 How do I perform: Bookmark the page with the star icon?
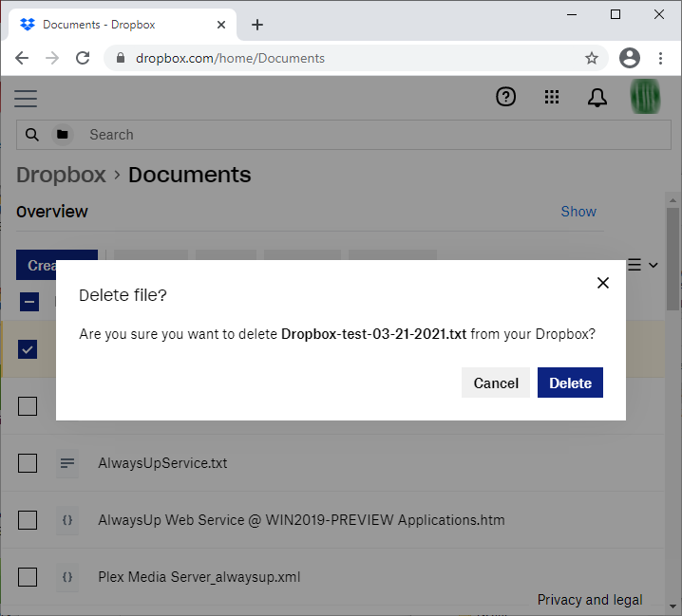coord(592,58)
